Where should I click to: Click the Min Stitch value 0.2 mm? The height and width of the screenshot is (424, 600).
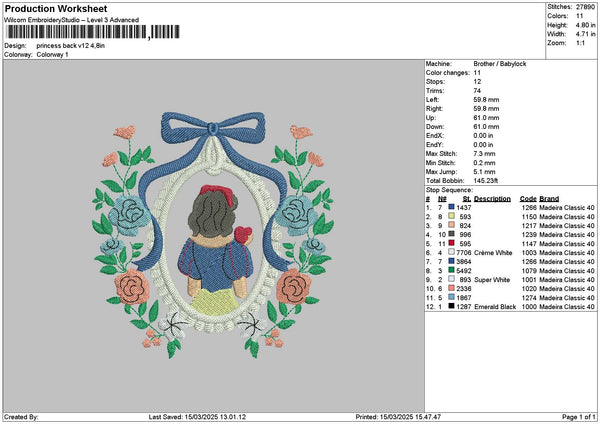484,163
